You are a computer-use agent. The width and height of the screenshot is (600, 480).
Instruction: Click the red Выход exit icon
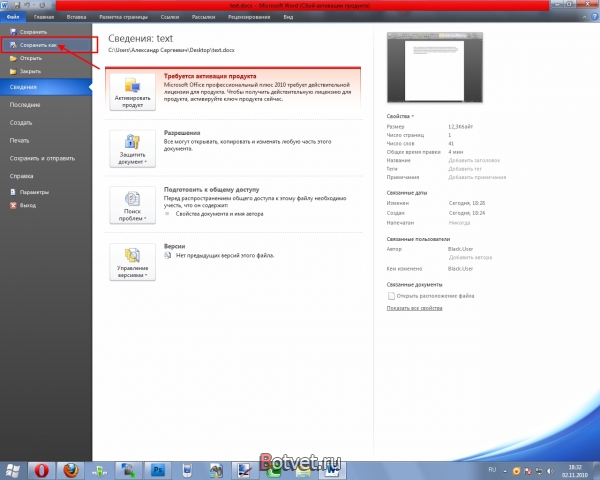(13, 206)
